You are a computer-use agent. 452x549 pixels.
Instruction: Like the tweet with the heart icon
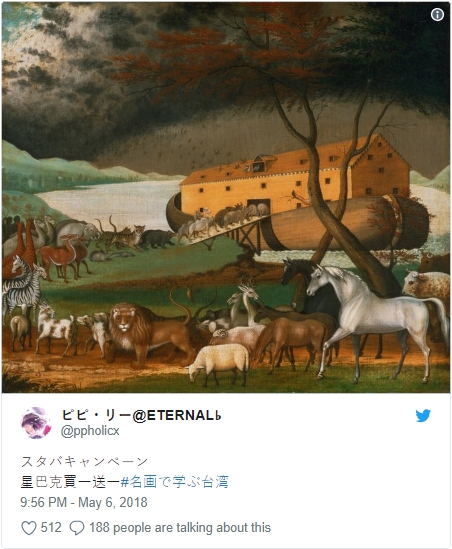click(29, 528)
